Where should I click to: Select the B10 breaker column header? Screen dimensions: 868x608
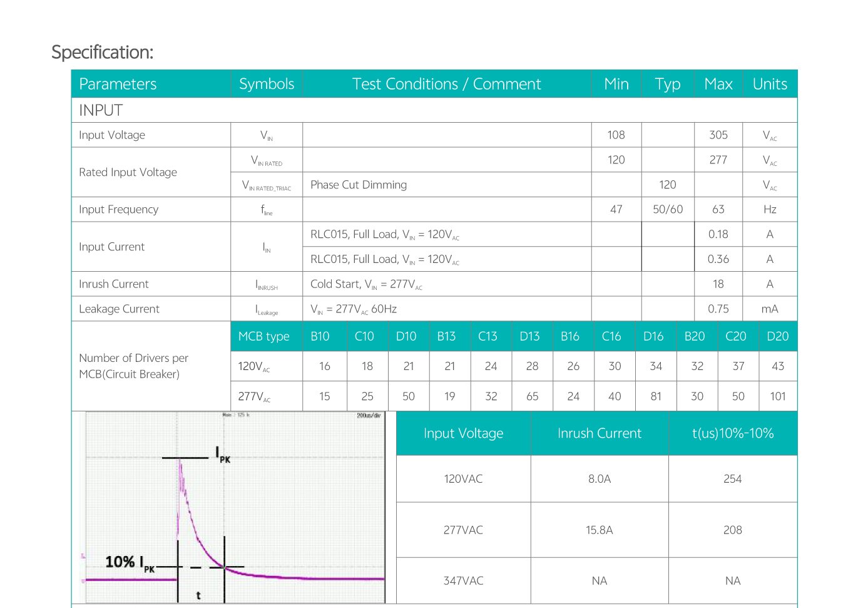point(320,336)
